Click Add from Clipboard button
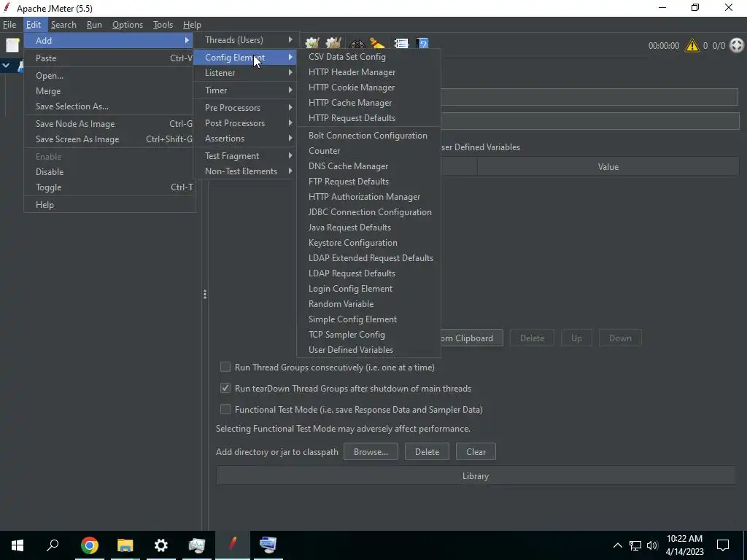 pyautogui.click(x=472, y=338)
